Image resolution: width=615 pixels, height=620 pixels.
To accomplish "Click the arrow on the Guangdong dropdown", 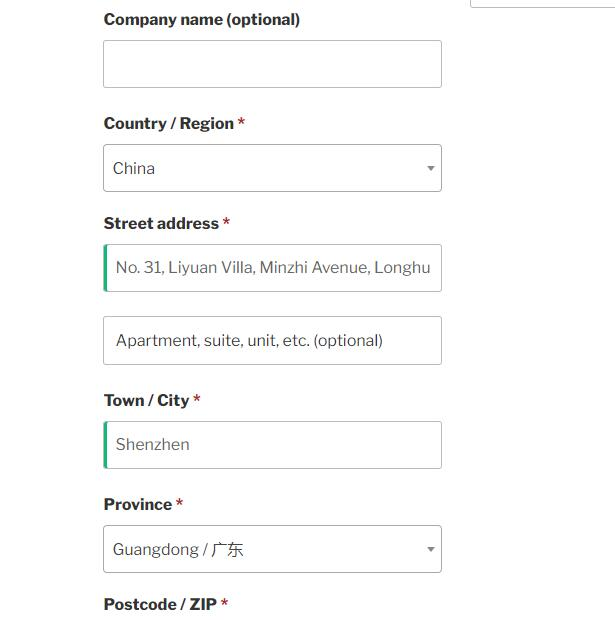I will coord(431,549).
